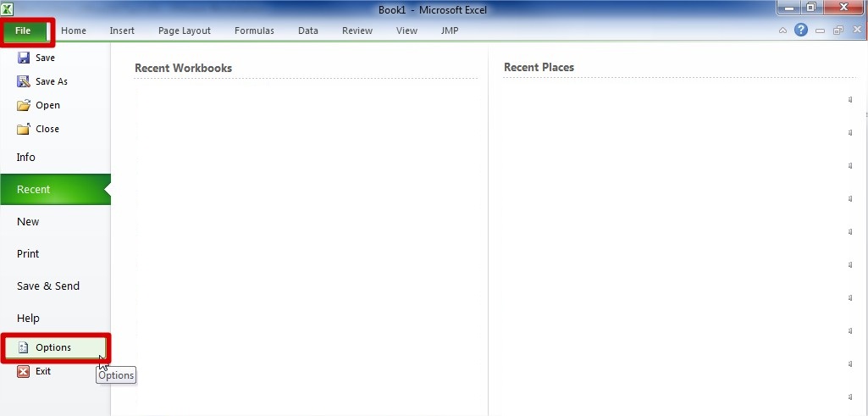868x416 pixels.
Task: Toggle the last pin in Recent Places
Action: pyautogui.click(x=850, y=397)
